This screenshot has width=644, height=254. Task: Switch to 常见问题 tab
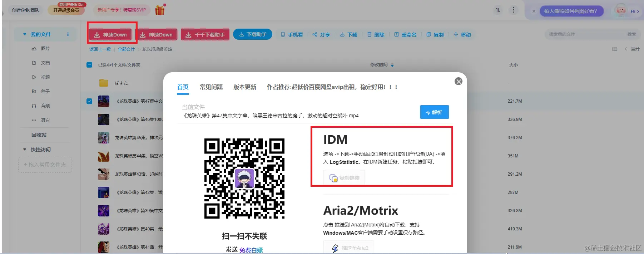(211, 87)
